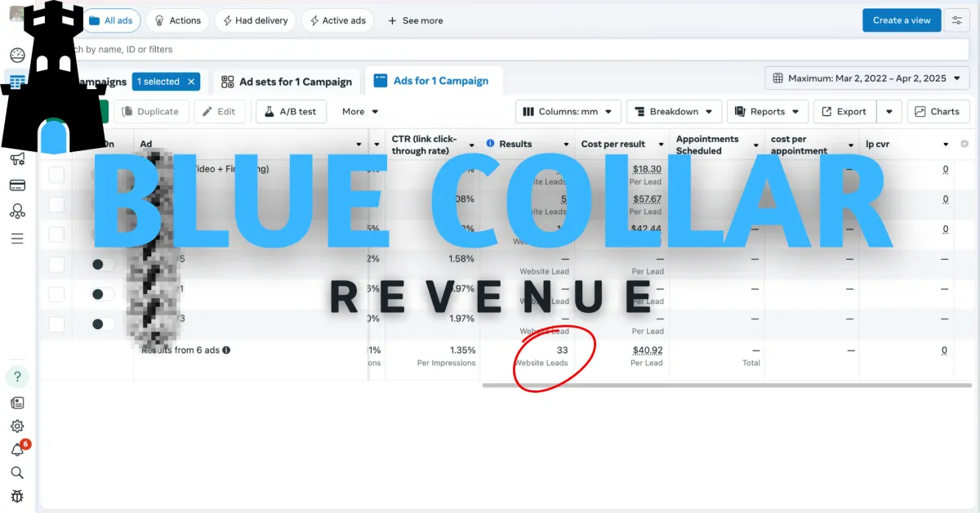The image size is (980, 513).
Task: Open the CTR column header arrow
Action: 472,145
